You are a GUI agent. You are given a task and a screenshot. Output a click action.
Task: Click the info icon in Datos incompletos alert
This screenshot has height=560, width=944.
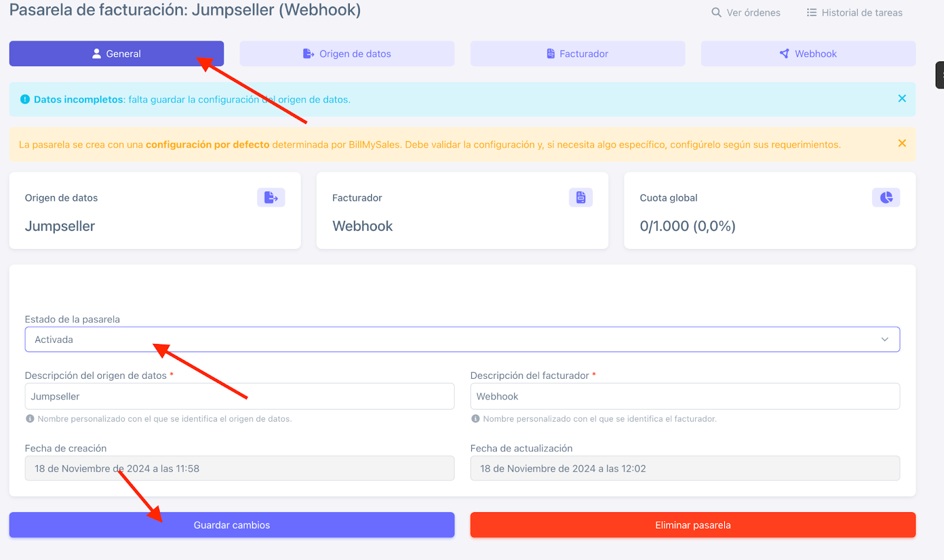pyautogui.click(x=25, y=99)
